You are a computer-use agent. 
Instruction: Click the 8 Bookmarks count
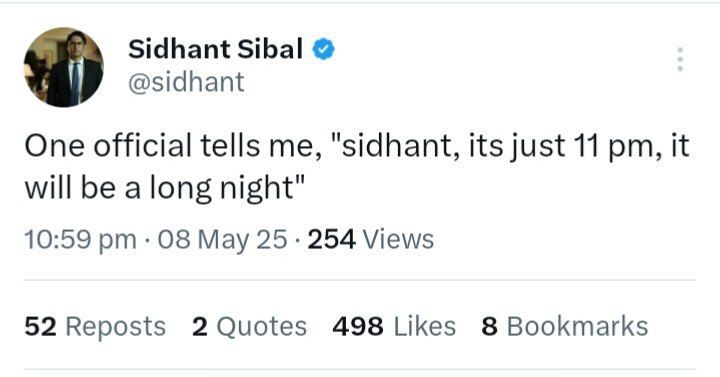(565, 326)
